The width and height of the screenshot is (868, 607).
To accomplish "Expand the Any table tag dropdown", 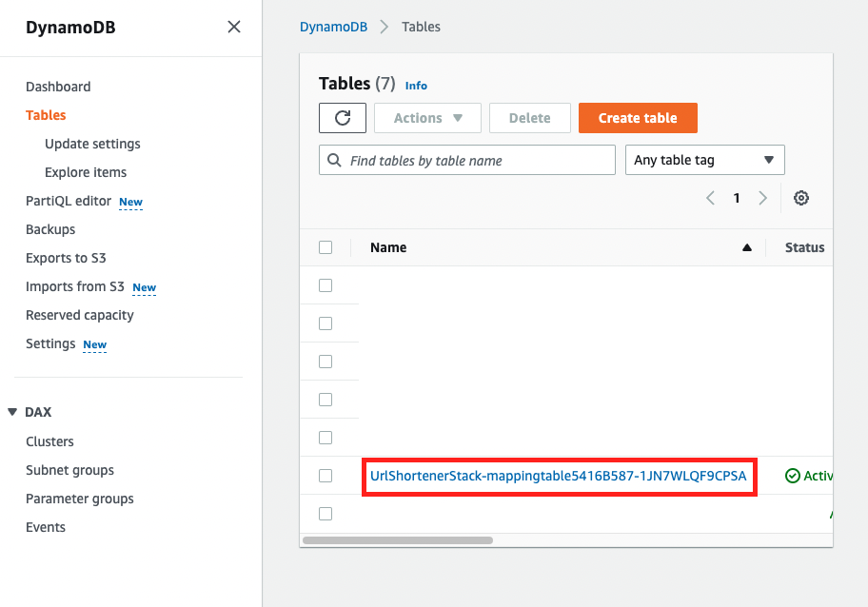I will point(703,160).
